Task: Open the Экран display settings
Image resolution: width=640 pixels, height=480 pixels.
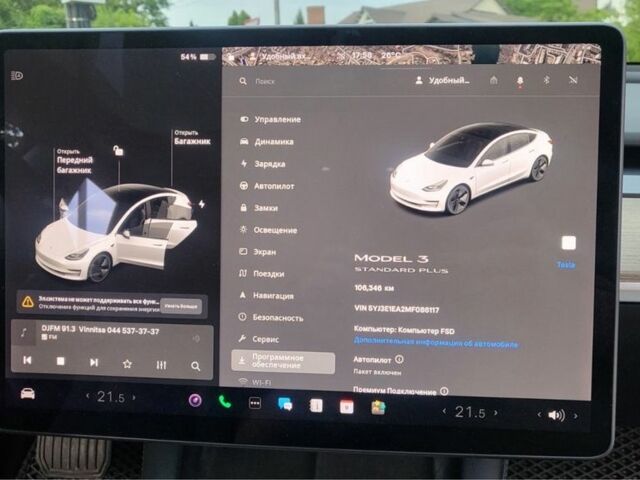Action: pyautogui.click(x=257, y=252)
